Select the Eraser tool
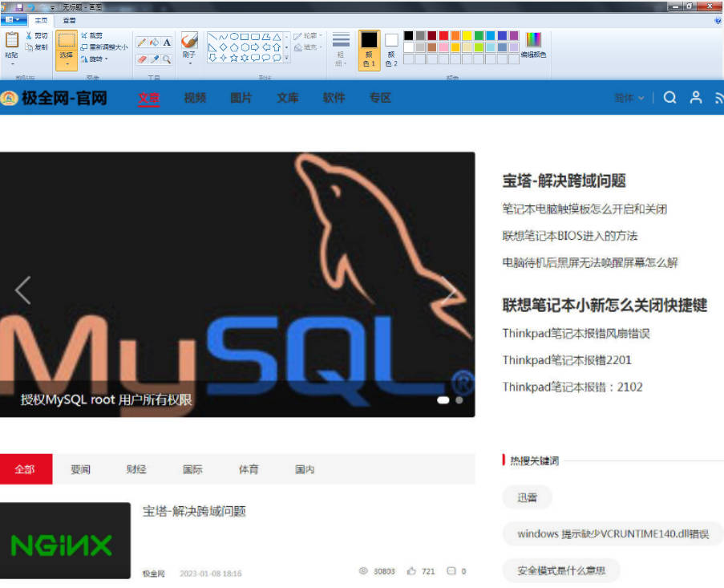Image resolution: width=724 pixels, height=588 pixels. click(142, 59)
